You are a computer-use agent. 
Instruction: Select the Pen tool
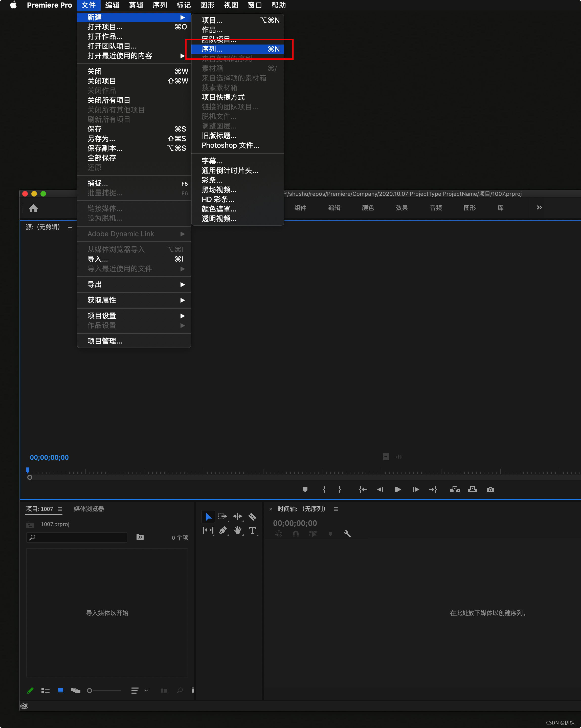click(222, 530)
